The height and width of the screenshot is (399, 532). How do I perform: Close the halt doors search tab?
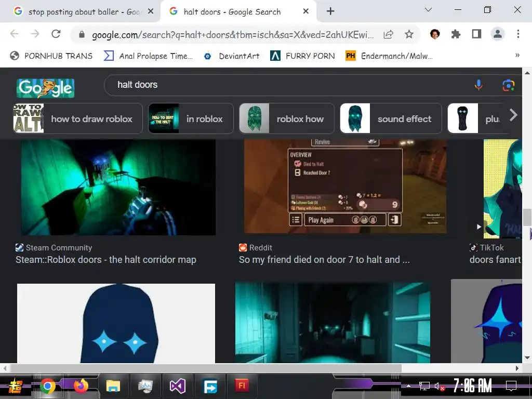(x=305, y=11)
